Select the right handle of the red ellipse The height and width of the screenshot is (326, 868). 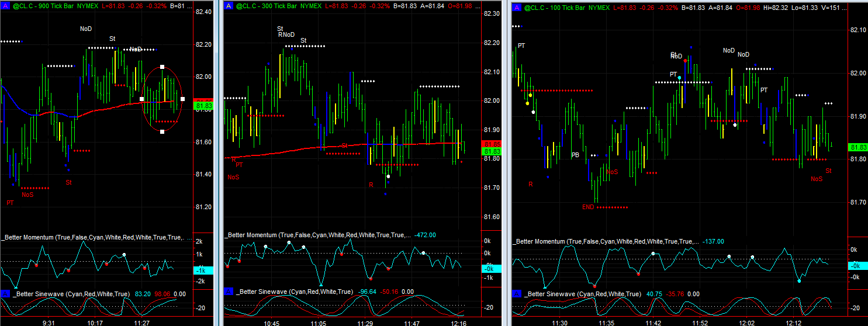pyautogui.click(x=183, y=99)
